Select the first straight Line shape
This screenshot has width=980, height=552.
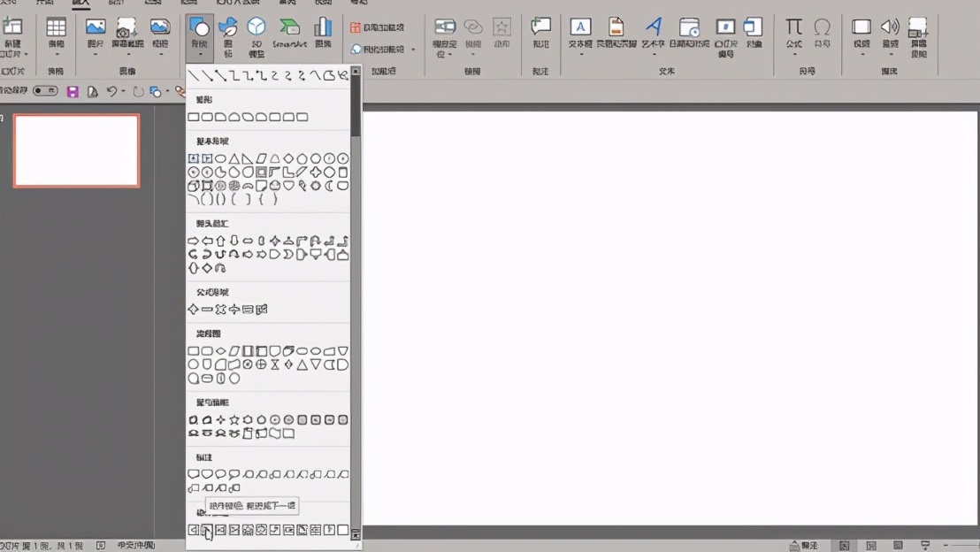193,76
